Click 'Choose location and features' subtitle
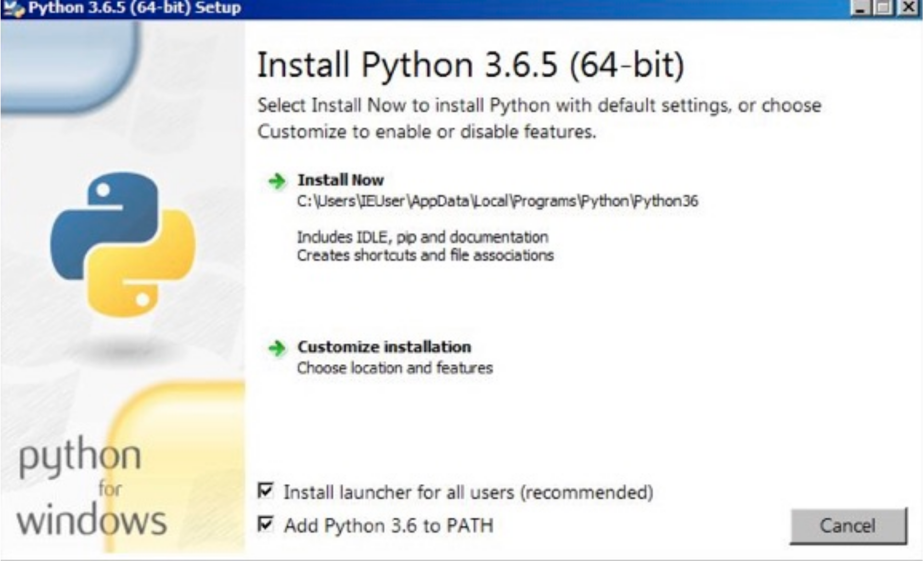This screenshot has height=561, width=924. point(395,368)
